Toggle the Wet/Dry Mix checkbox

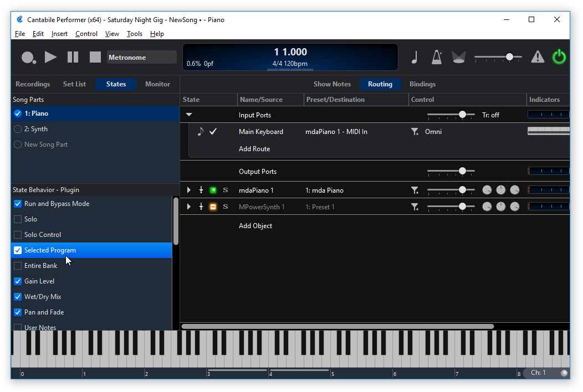[18, 297]
